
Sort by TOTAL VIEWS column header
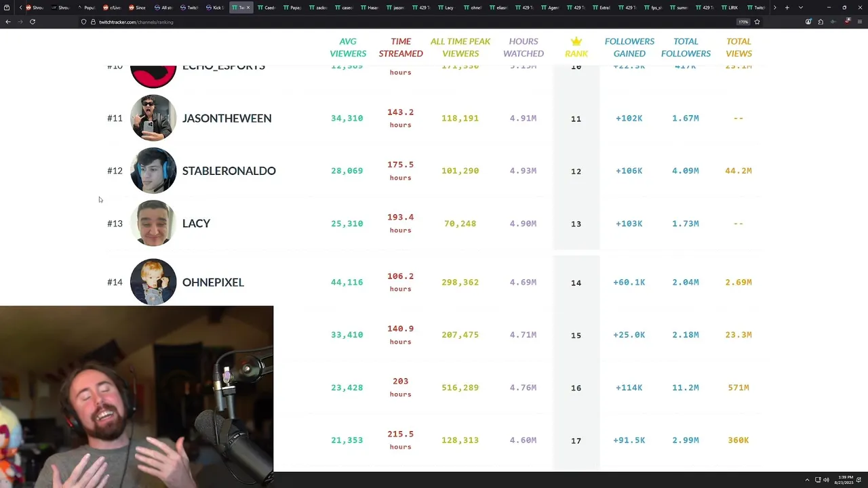click(x=738, y=47)
